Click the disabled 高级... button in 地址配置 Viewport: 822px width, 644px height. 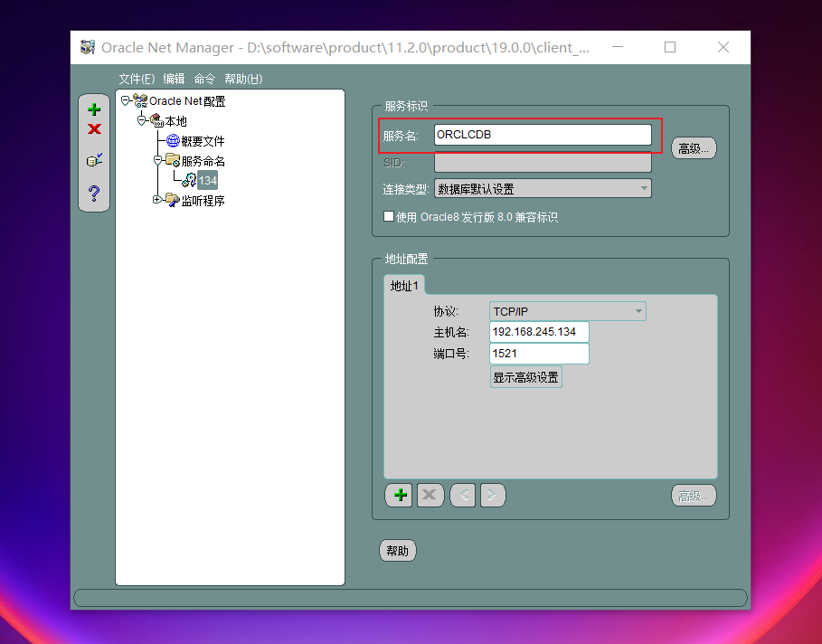pos(694,496)
